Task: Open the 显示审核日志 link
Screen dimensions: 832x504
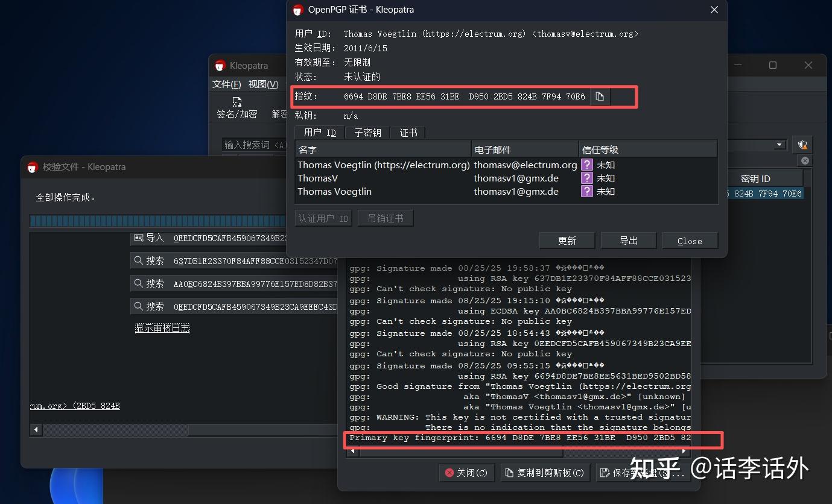Action: 162,328
